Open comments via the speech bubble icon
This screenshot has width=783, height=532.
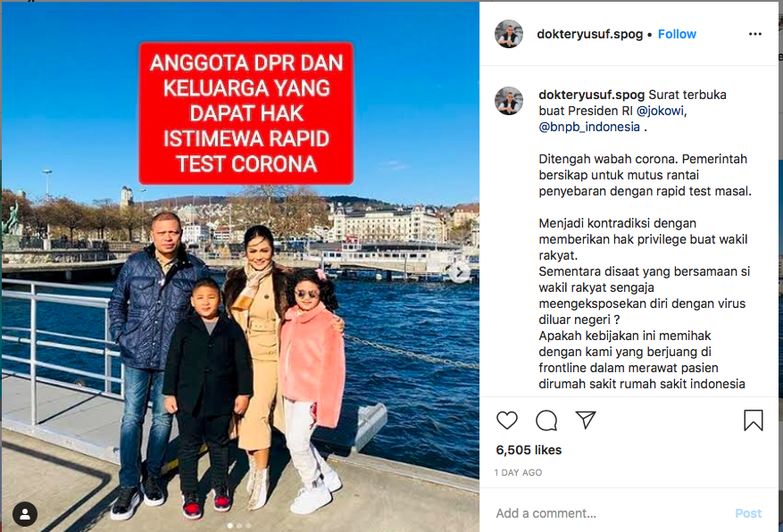pos(546,420)
